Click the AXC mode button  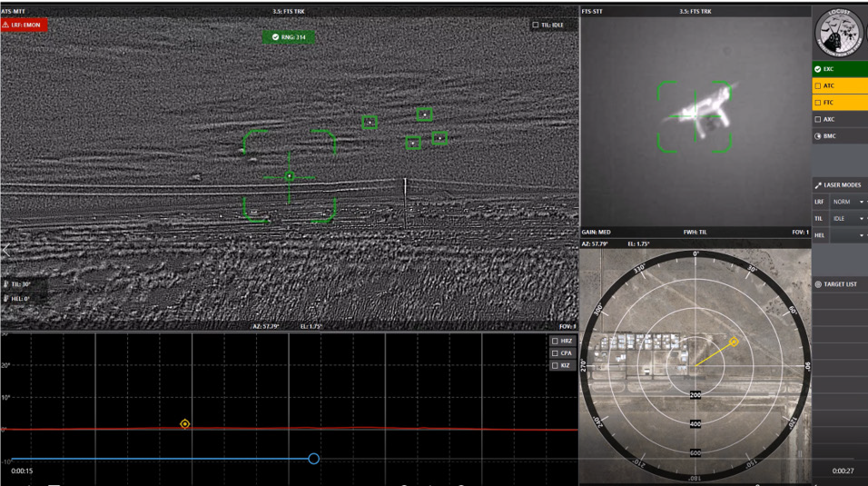(x=840, y=119)
